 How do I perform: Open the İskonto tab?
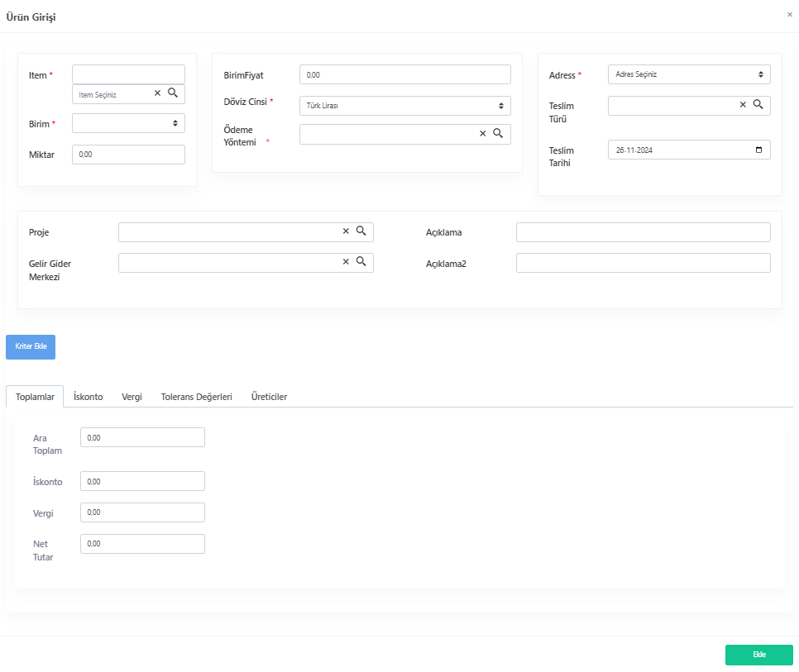coord(89,397)
